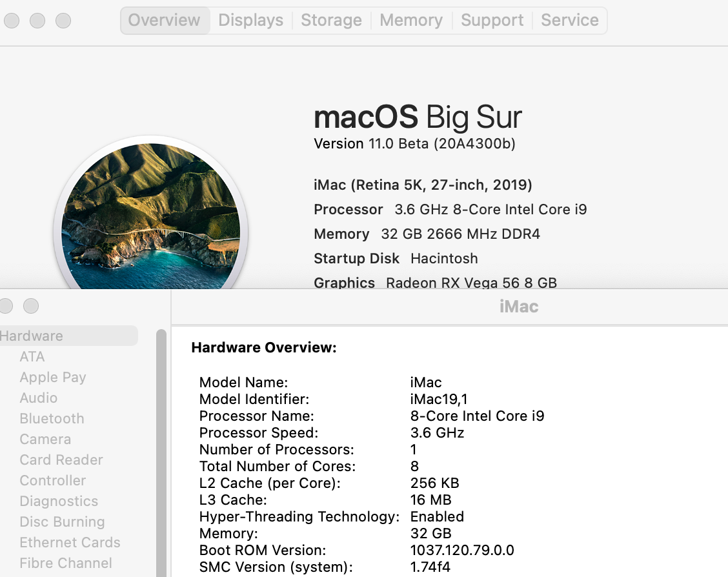The image size is (728, 577).
Task: Select Disc Burning in the sidebar
Action: [62, 521]
